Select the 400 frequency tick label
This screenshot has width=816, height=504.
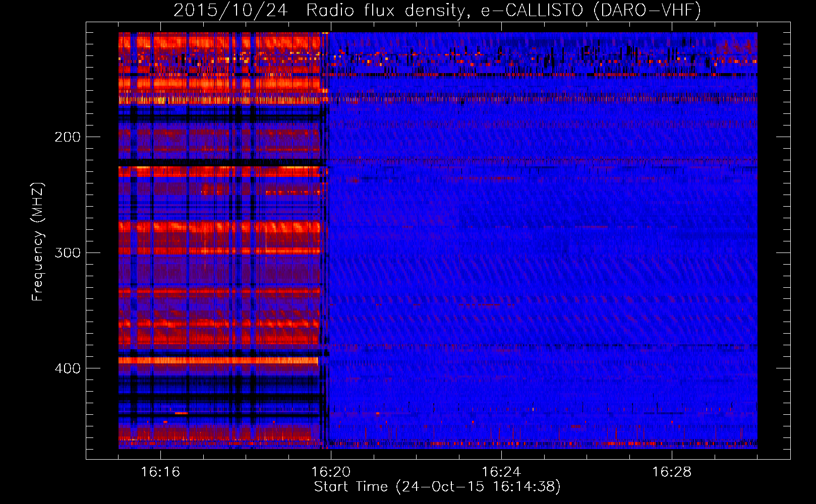coord(68,368)
